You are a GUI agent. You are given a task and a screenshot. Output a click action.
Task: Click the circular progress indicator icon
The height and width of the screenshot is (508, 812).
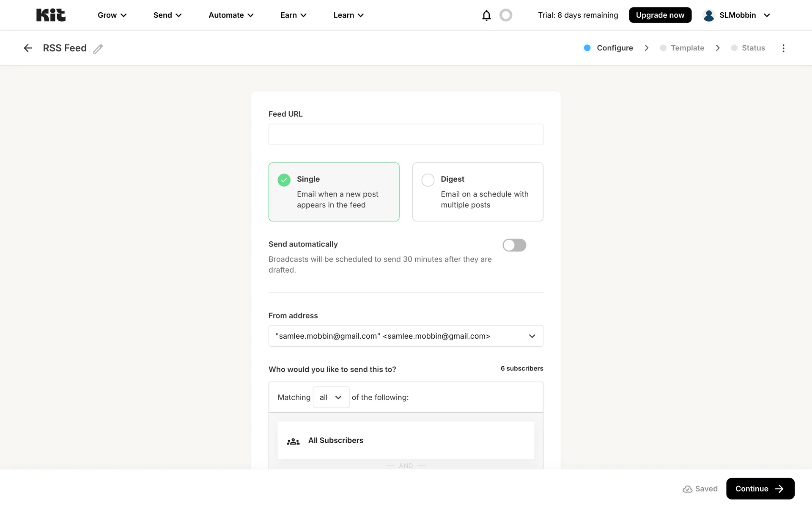click(x=506, y=15)
